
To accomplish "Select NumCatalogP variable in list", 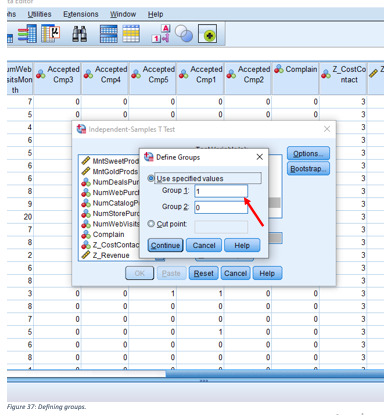I will click(x=110, y=203).
